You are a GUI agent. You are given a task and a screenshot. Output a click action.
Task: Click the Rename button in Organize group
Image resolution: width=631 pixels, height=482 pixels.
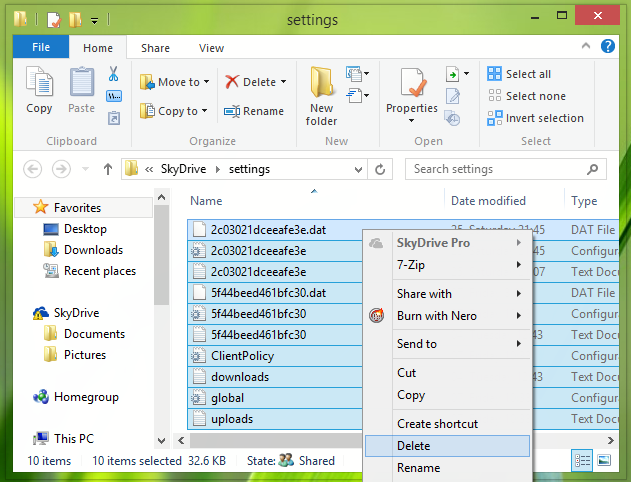pyautogui.click(x=254, y=111)
